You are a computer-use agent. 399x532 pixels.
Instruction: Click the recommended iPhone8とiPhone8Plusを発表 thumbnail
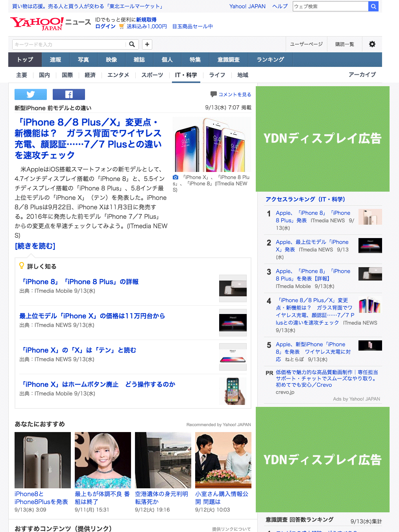[x=42, y=460]
